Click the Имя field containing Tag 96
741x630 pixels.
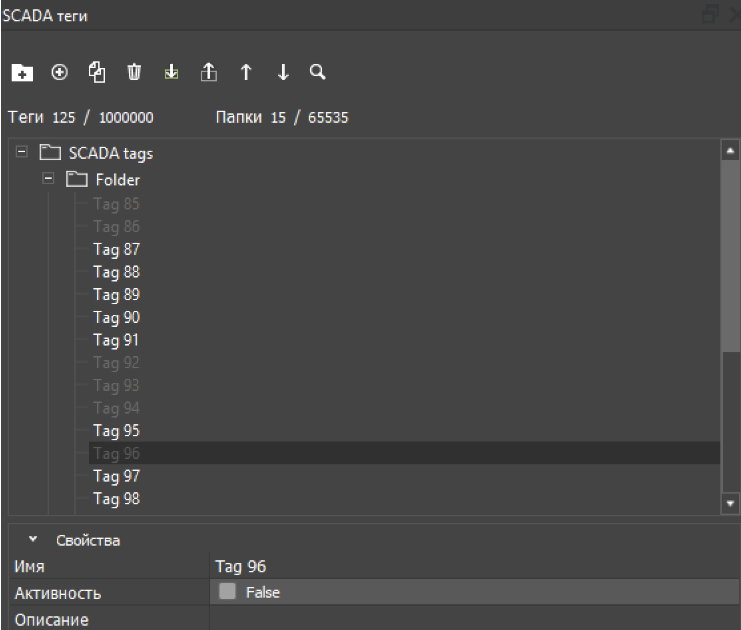point(475,566)
